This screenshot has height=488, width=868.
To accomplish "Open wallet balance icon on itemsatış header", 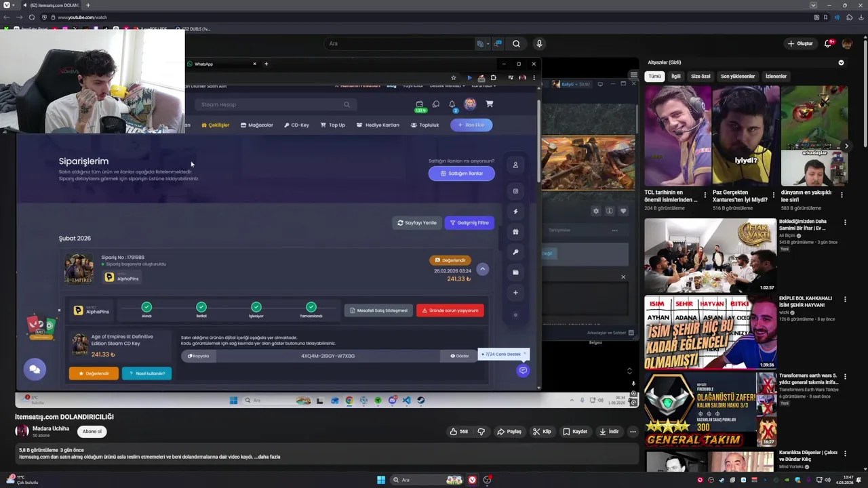I will tap(420, 104).
